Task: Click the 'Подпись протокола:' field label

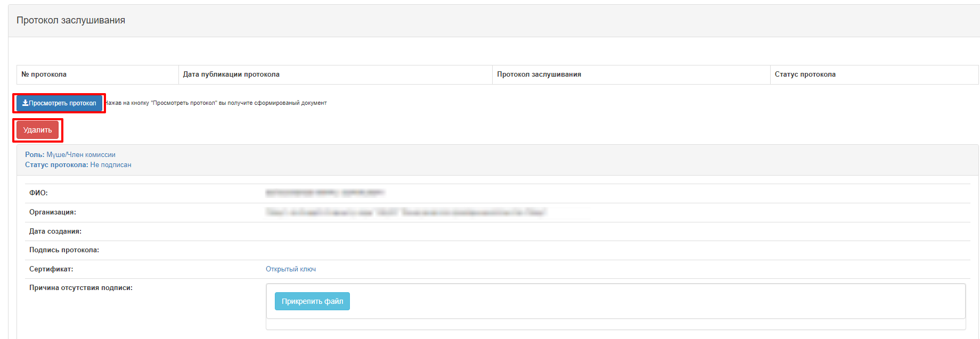Action: pos(64,250)
